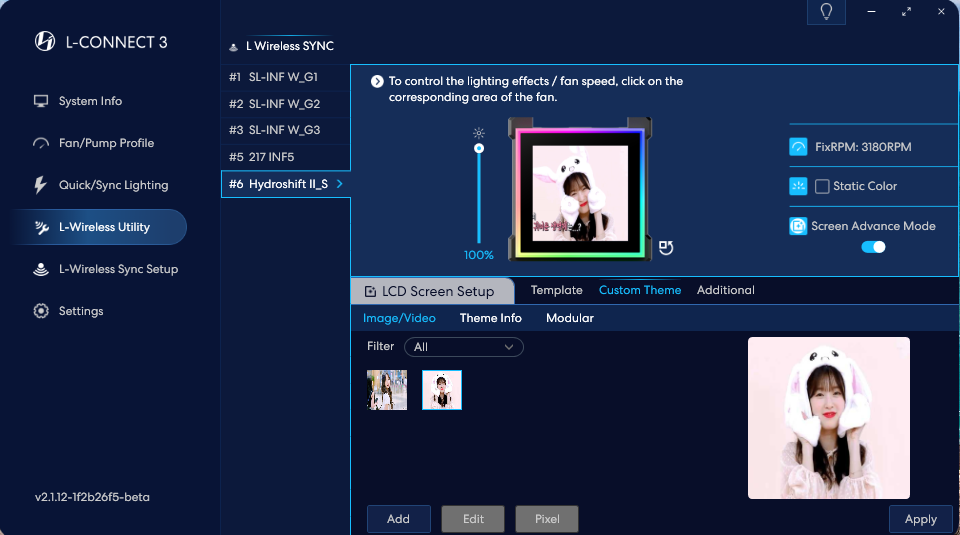960x535 pixels.
Task: Click the lightbulb icon in title bar
Action: pyautogui.click(x=826, y=12)
